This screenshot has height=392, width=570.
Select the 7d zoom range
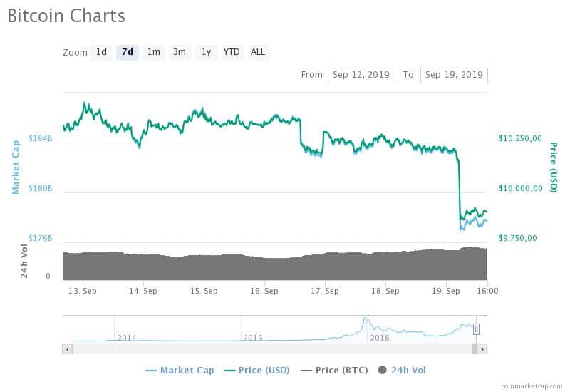pos(128,52)
